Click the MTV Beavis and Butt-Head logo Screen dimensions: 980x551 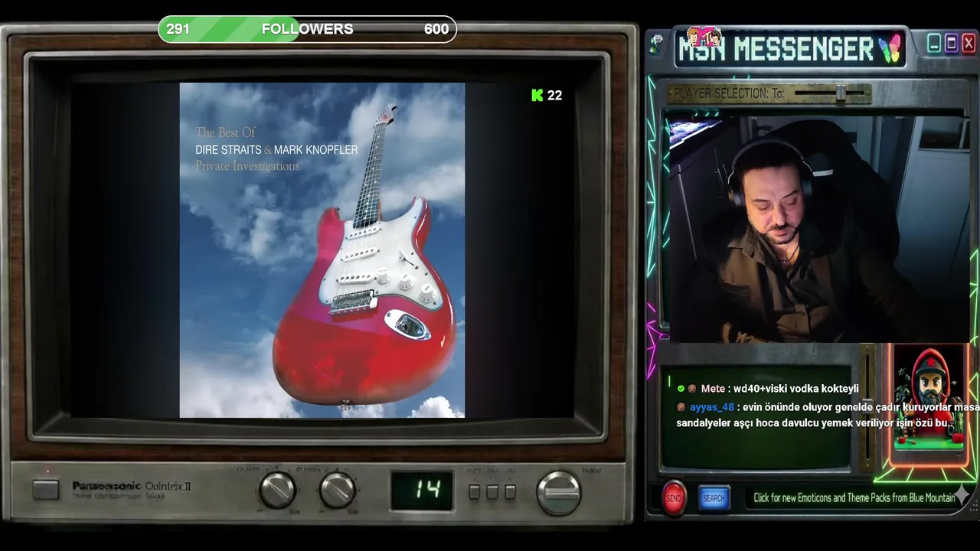coord(704,37)
